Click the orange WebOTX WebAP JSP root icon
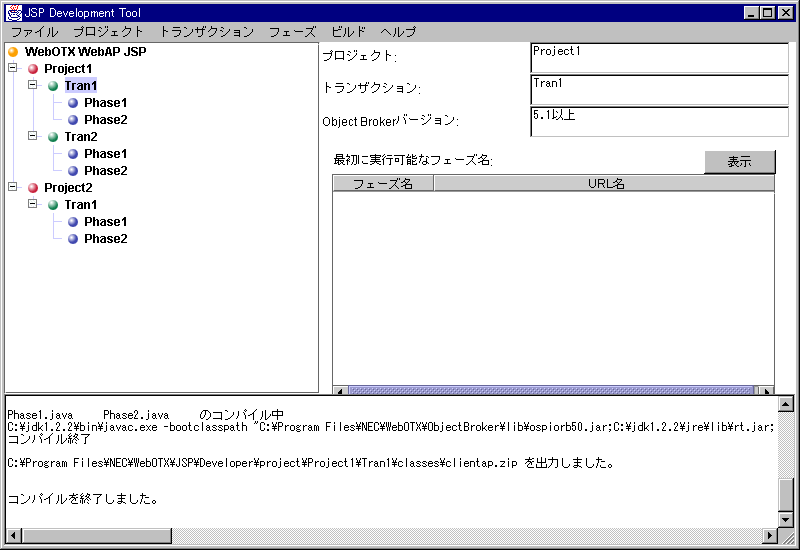 click(x=13, y=52)
